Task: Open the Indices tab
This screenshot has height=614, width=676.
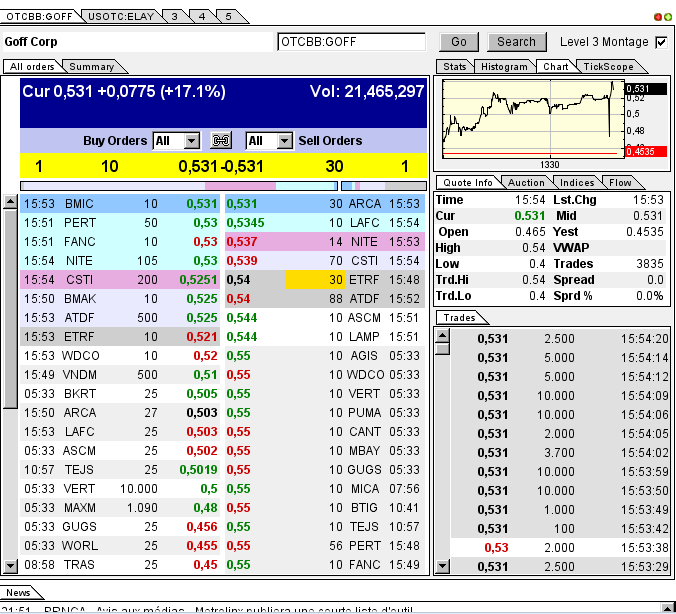Action: [577, 182]
